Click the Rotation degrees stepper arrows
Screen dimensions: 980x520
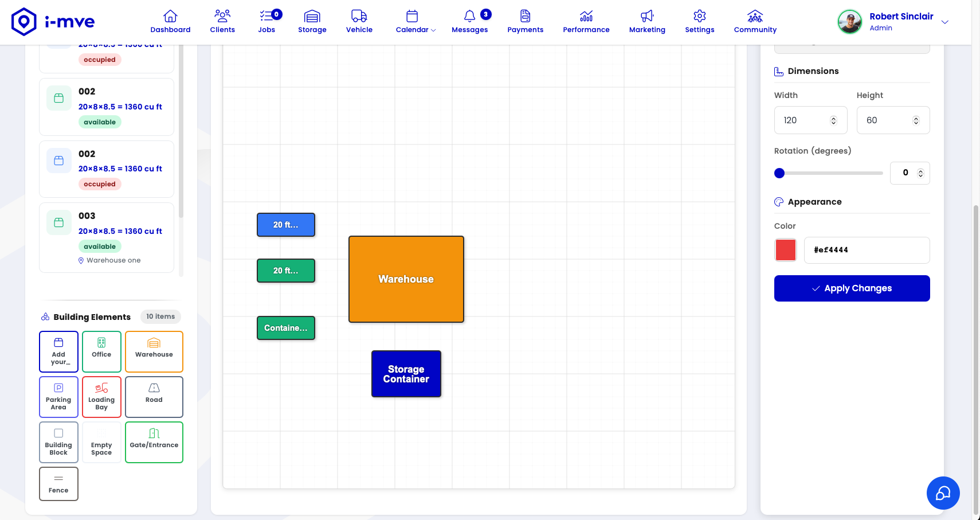pyautogui.click(x=921, y=173)
